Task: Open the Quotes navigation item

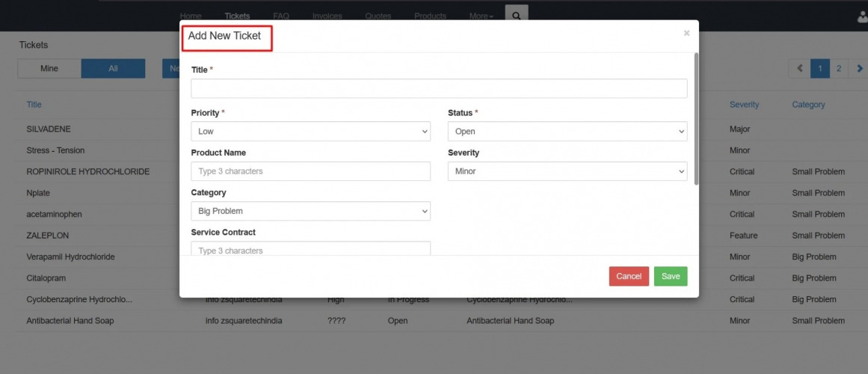Action: tap(378, 16)
